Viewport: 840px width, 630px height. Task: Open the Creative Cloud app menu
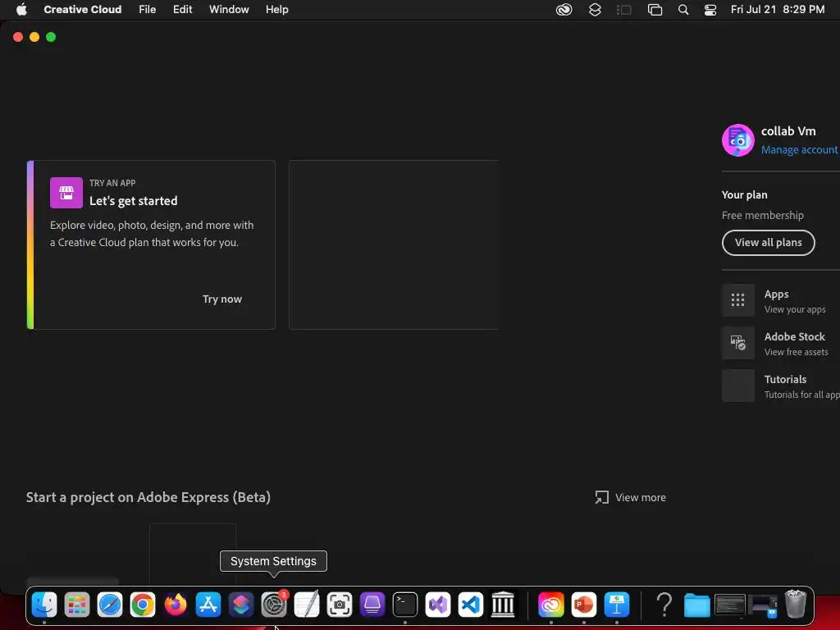click(83, 10)
